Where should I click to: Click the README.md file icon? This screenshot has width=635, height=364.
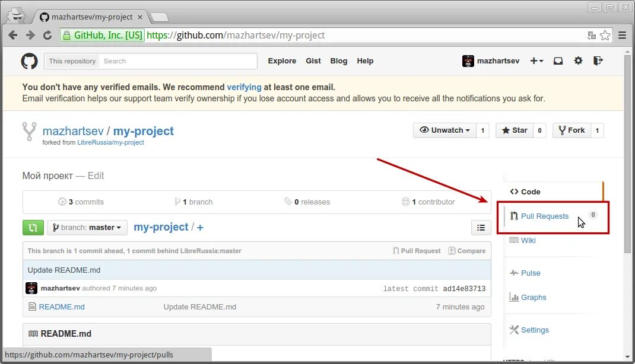point(33,306)
